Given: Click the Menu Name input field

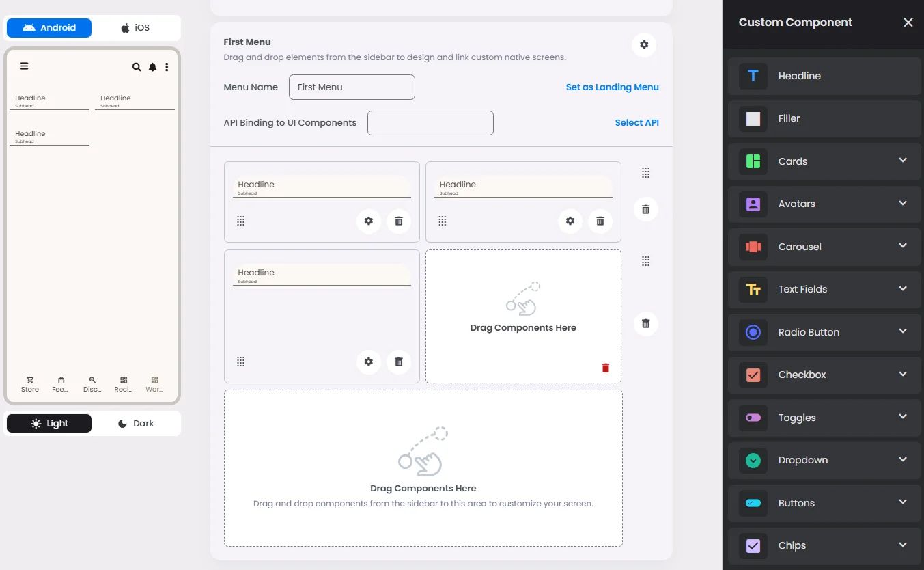Looking at the screenshot, I should pos(352,87).
